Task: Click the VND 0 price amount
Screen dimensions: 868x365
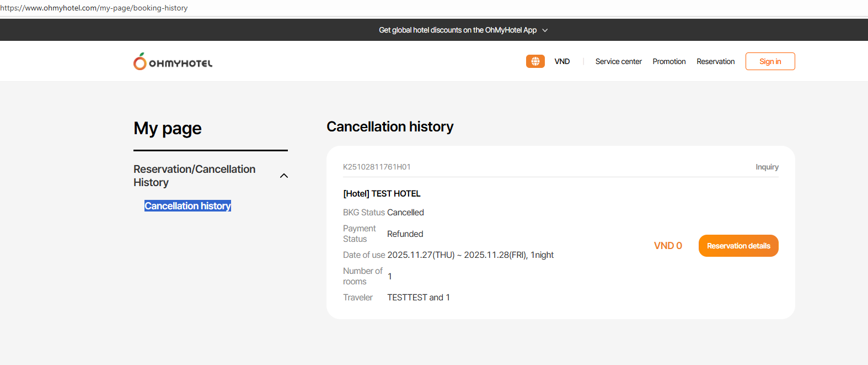Action: pos(667,246)
